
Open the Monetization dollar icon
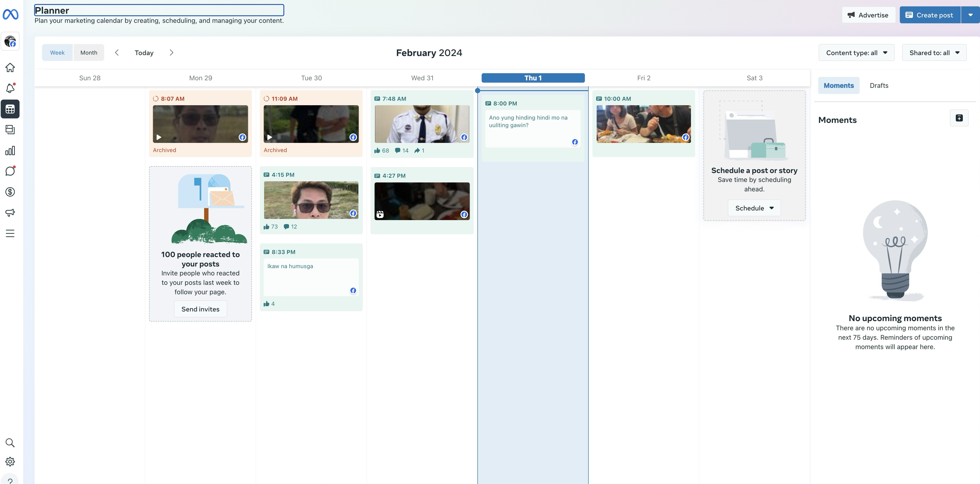[x=10, y=192]
